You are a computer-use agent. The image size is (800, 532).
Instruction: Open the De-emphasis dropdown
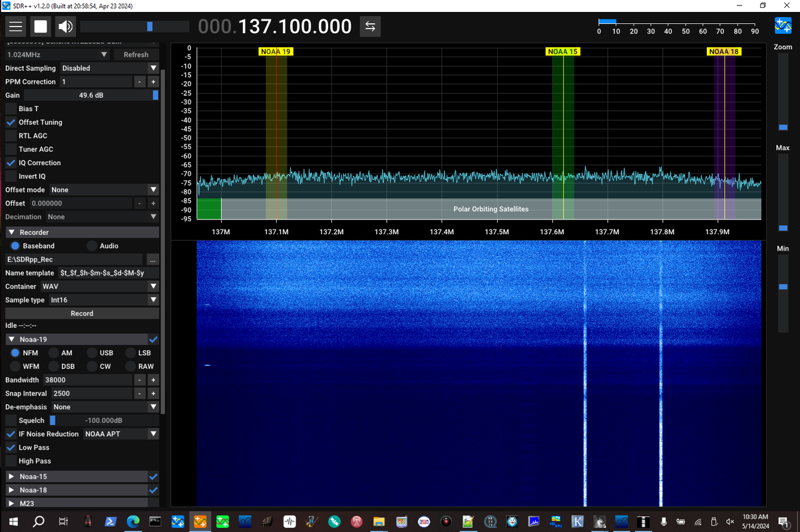tap(105, 407)
